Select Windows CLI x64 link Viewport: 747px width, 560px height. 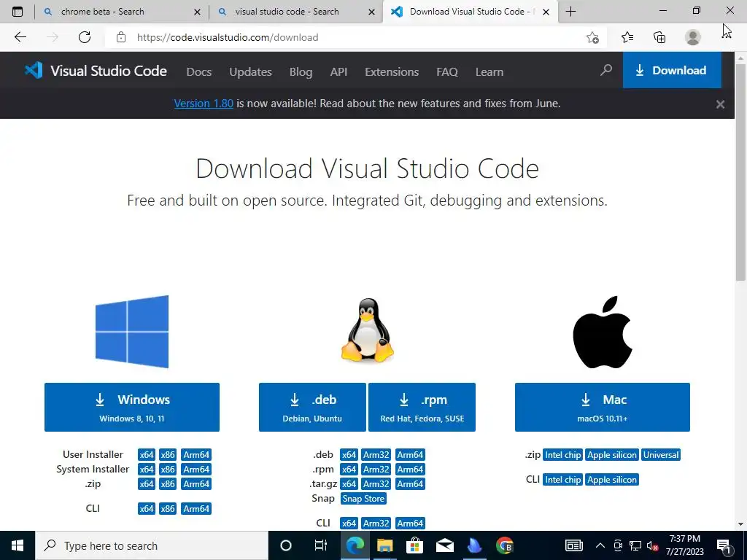[x=147, y=508]
